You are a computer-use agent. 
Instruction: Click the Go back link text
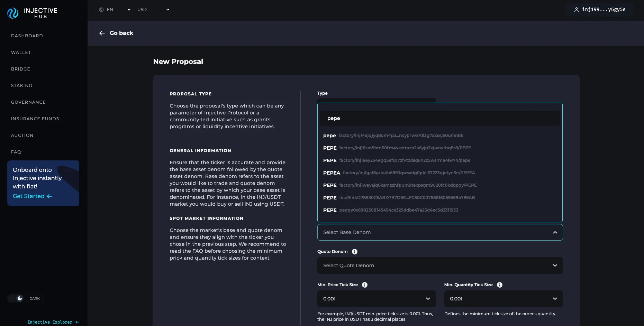pos(121,33)
